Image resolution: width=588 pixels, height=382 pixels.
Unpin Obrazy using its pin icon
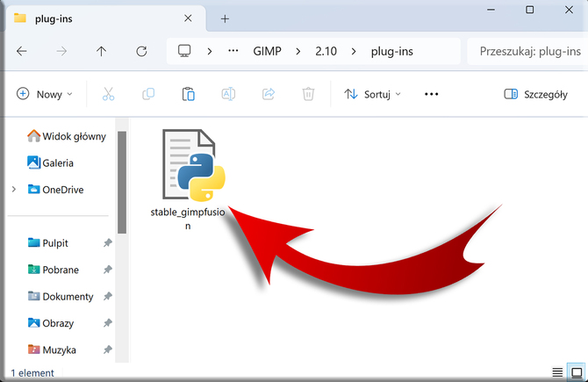pos(108,322)
